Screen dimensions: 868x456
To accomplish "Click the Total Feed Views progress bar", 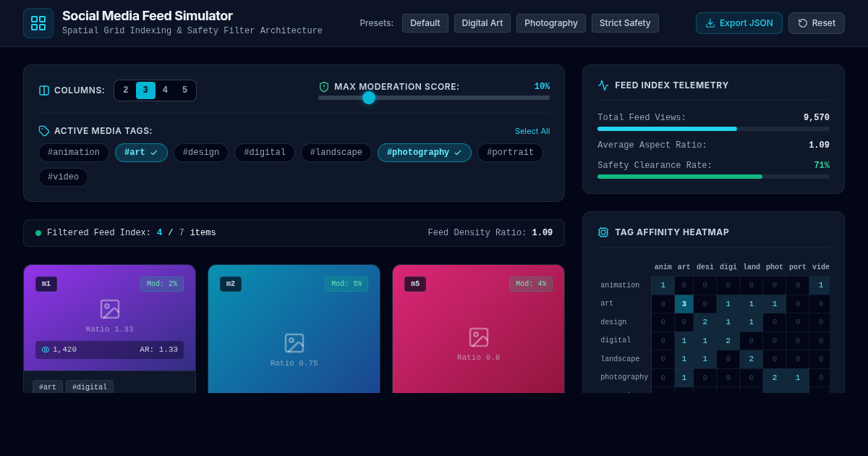I will (713, 129).
